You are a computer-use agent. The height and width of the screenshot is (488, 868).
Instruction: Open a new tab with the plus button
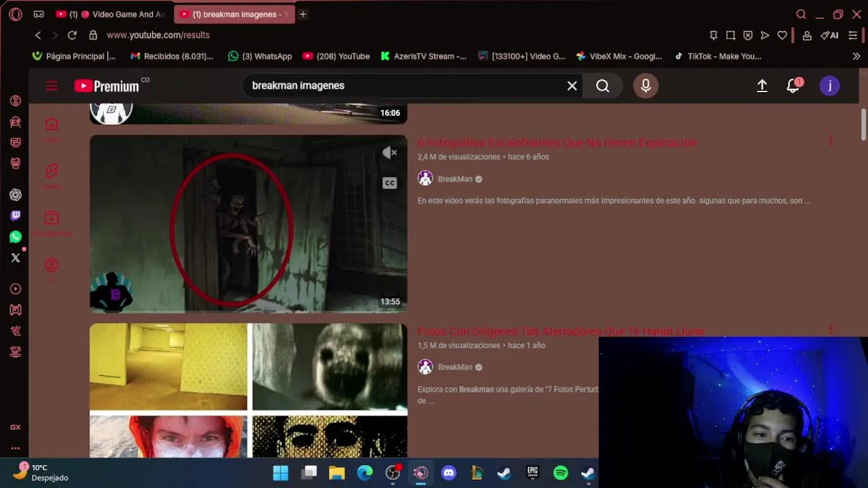303,14
